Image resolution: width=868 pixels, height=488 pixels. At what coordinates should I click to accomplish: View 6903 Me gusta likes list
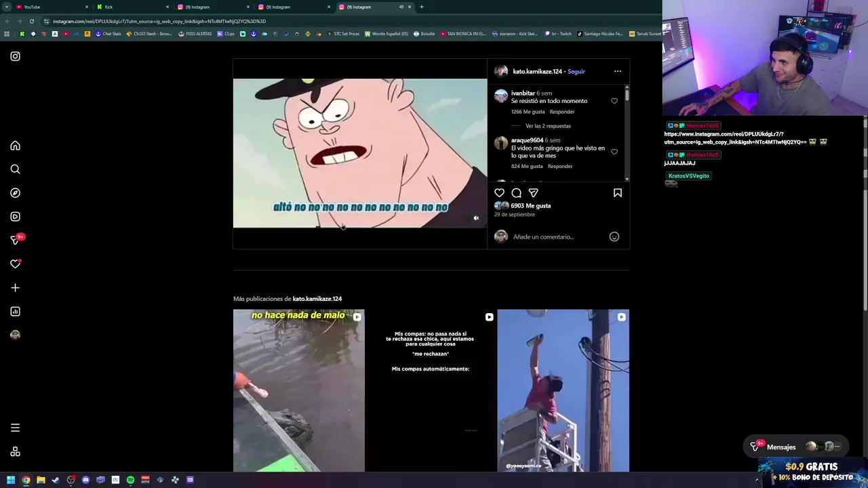(x=531, y=205)
